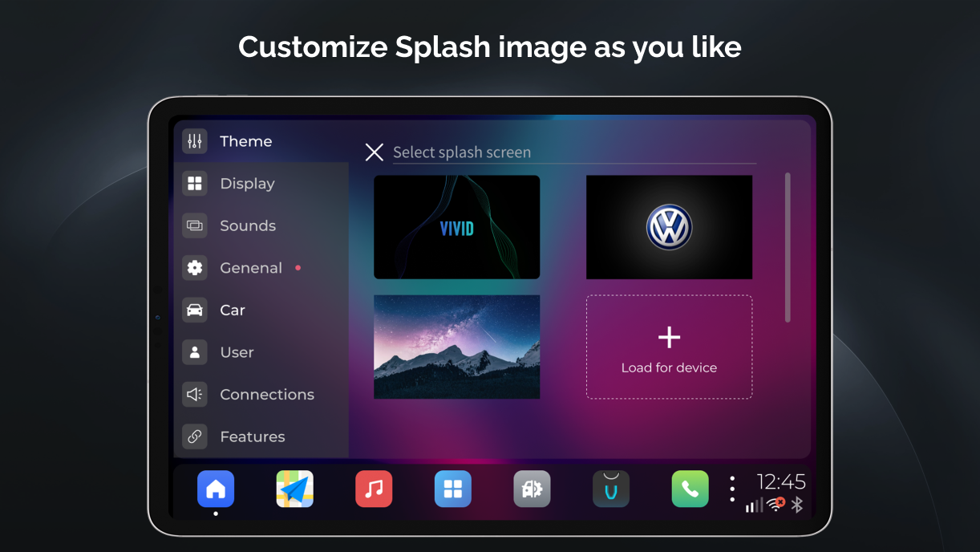Open the Maps app in the dock
The image size is (980, 552).
tap(294, 489)
